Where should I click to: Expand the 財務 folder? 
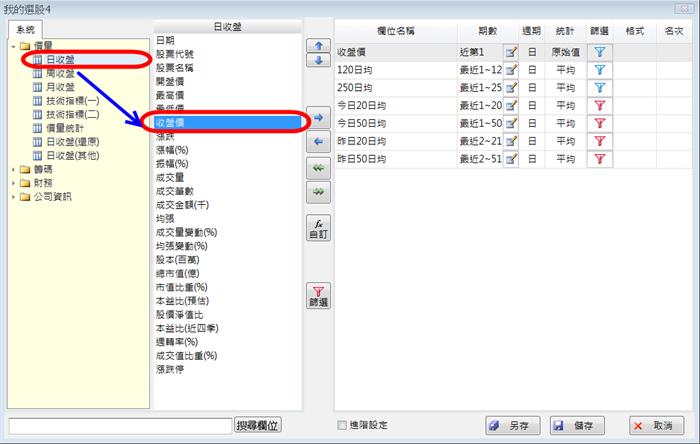point(13,183)
